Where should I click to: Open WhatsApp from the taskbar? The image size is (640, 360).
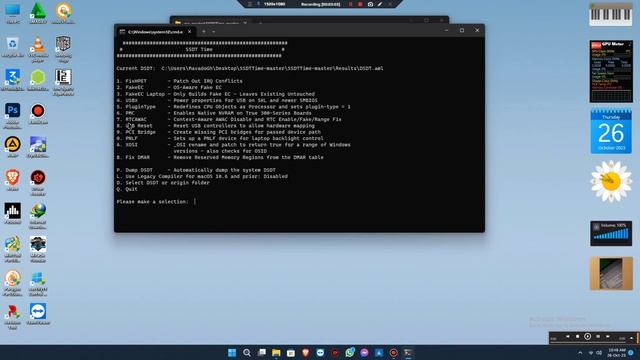[x=350, y=353]
